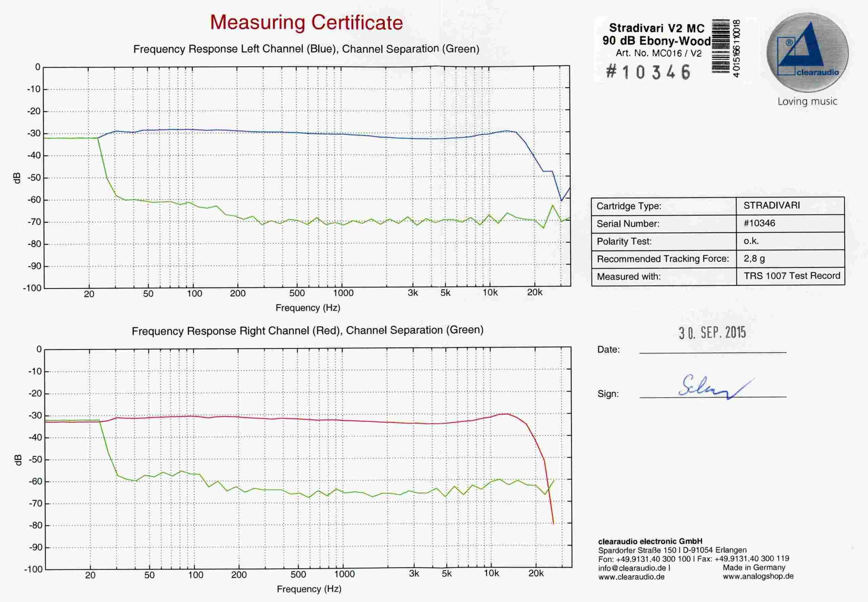Click 'clearaudio electronic GmbH' company name
The width and height of the screenshot is (868, 602).
[650, 541]
